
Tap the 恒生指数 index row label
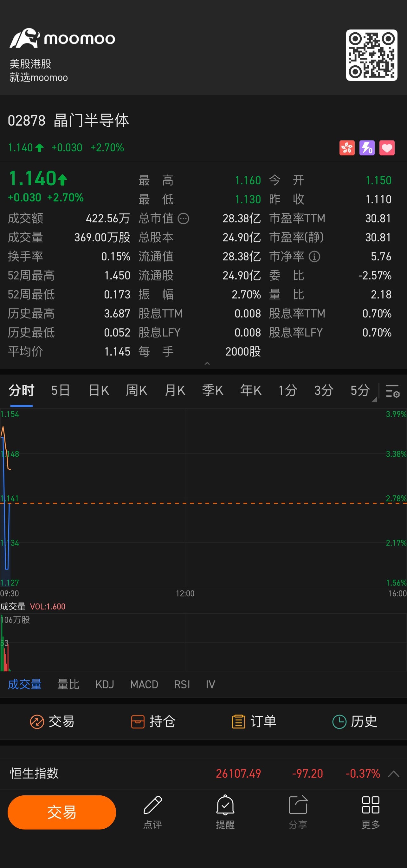(x=34, y=773)
